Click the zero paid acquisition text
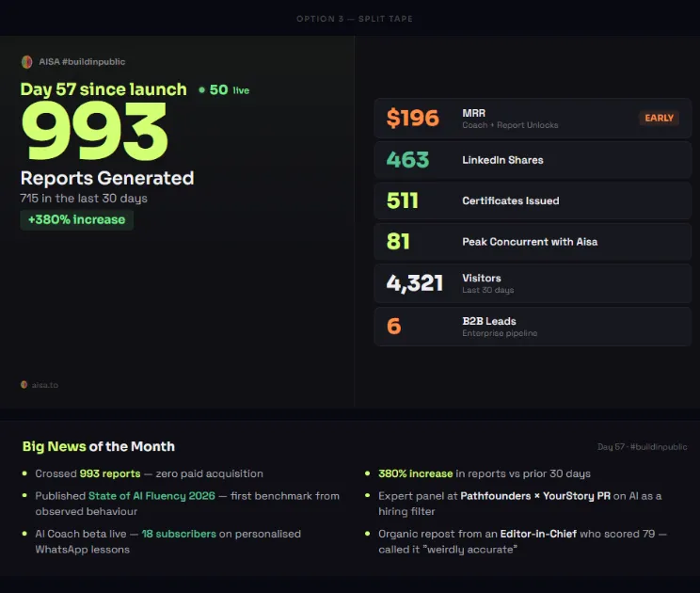 tap(210, 473)
